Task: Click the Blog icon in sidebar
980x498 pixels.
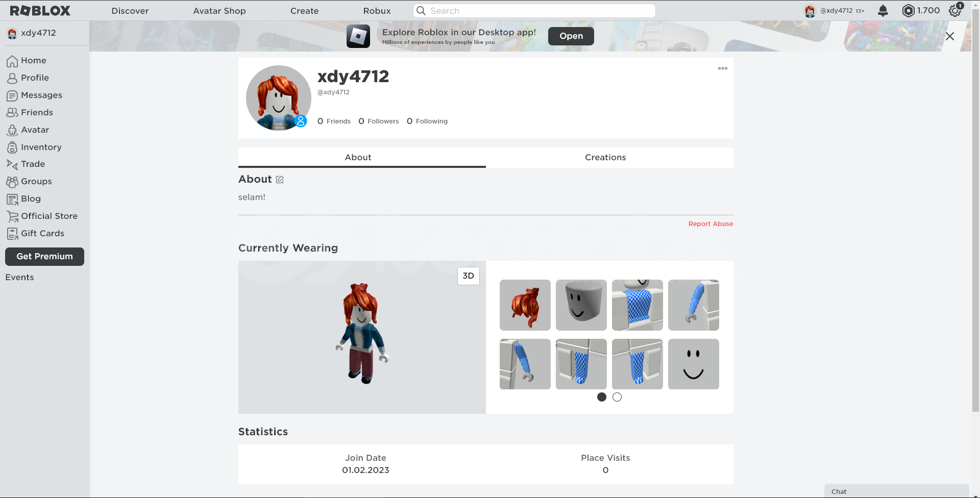Action: [12, 199]
